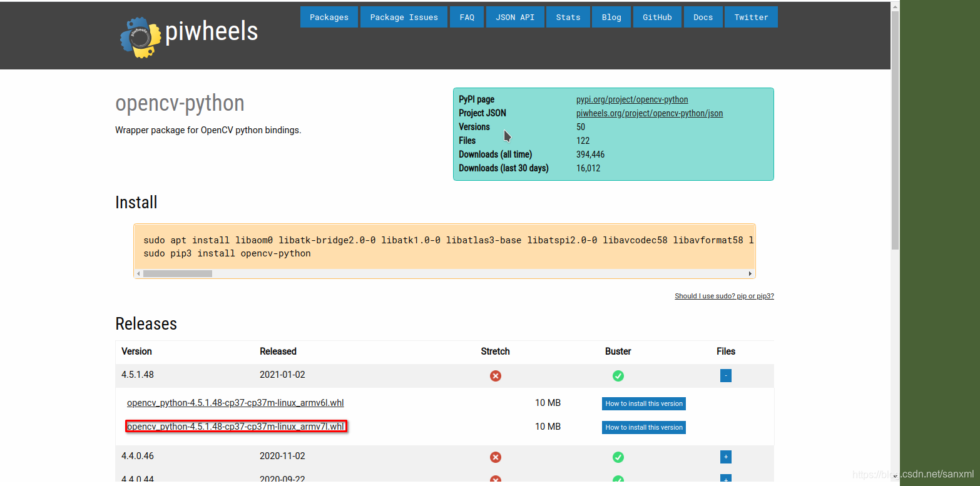Open the JSON API page
Image resolution: width=980 pixels, height=486 pixels.
515,17
